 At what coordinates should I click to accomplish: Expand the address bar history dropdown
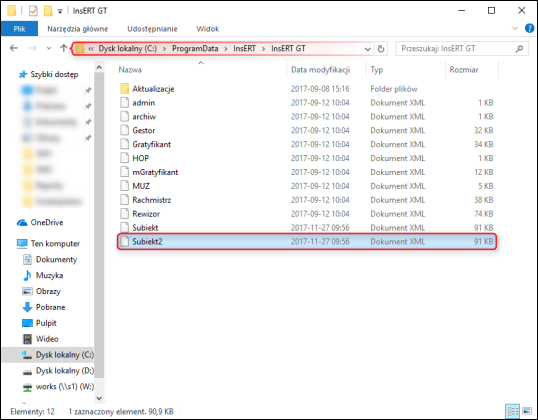[x=367, y=49]
